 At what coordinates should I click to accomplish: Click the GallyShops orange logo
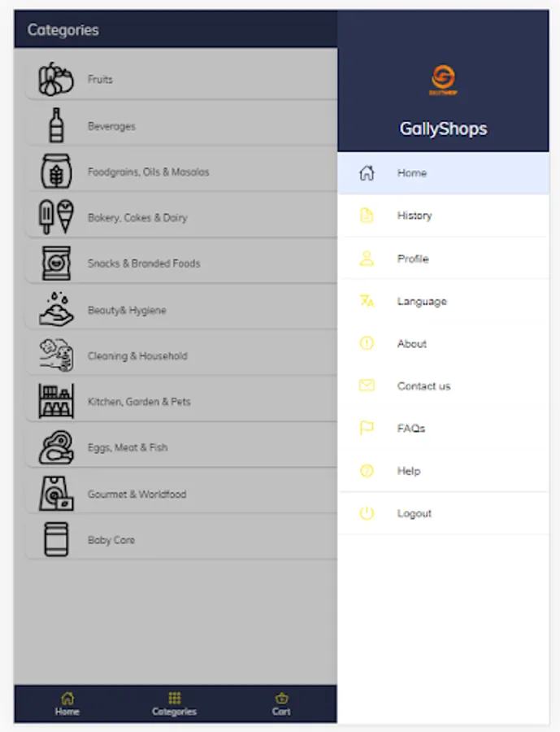[x=443, y=79]
